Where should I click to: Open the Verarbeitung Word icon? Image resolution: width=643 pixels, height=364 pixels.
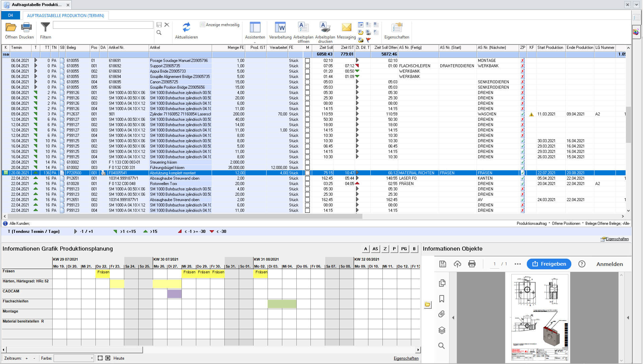(280, 27)
